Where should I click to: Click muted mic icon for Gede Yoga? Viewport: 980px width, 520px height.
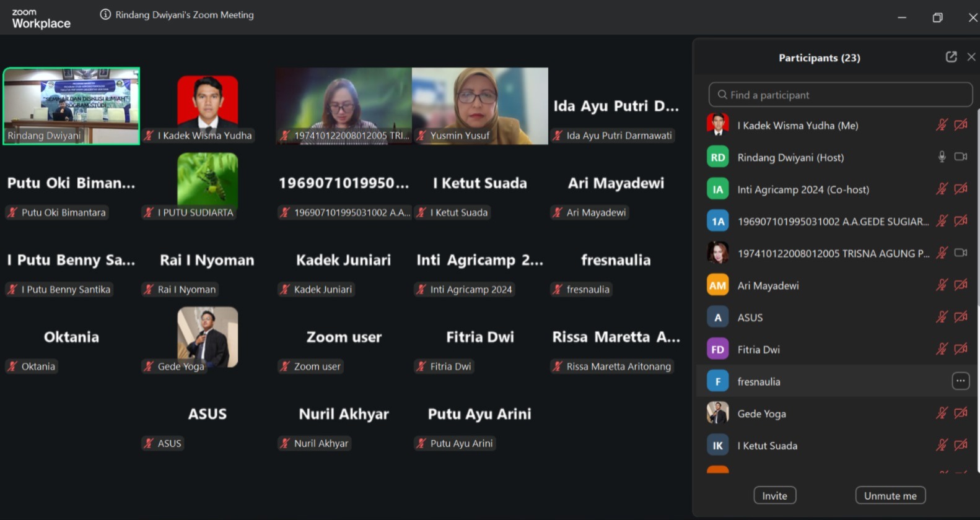(x=941, y=413)
